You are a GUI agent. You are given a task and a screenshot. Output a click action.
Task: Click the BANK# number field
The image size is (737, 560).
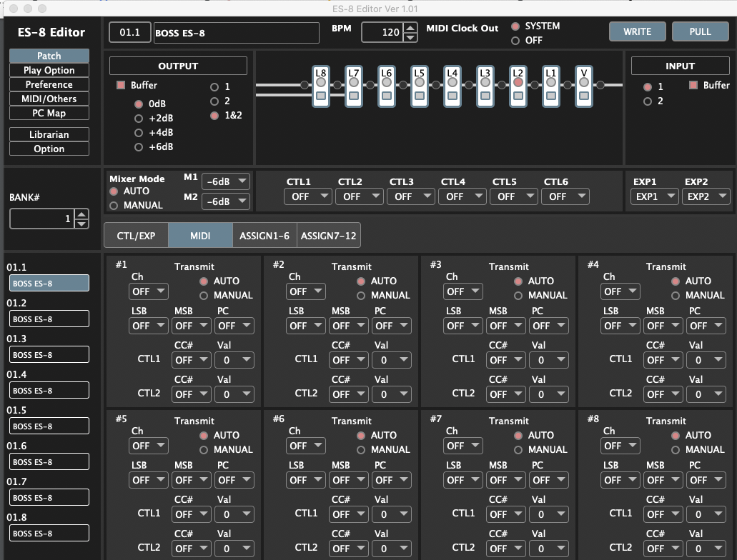click(42, 219)
